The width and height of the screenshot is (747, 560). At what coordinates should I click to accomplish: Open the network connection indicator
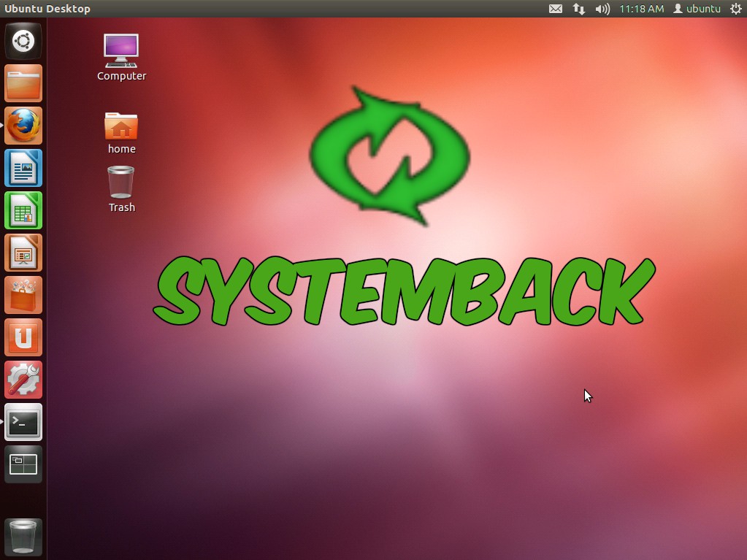(x=579, y=9)
